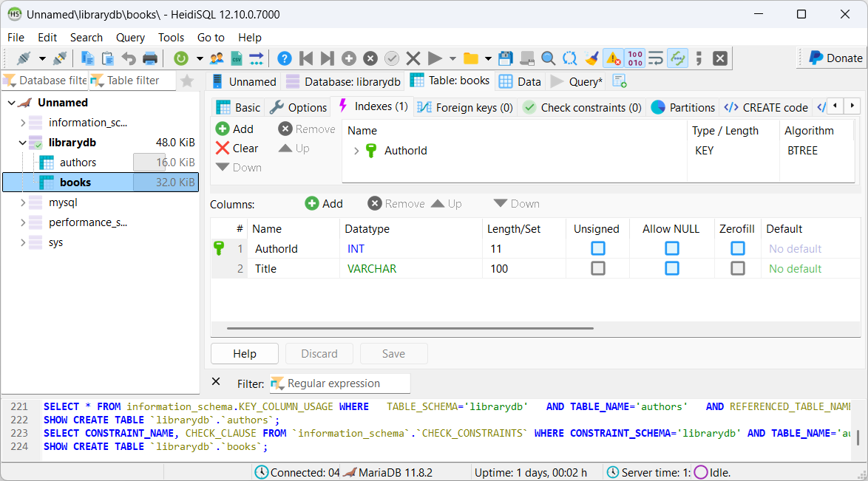868x481 pixels.
Task: Click the favorites star icon near Table filter
Action: point(187,81)
